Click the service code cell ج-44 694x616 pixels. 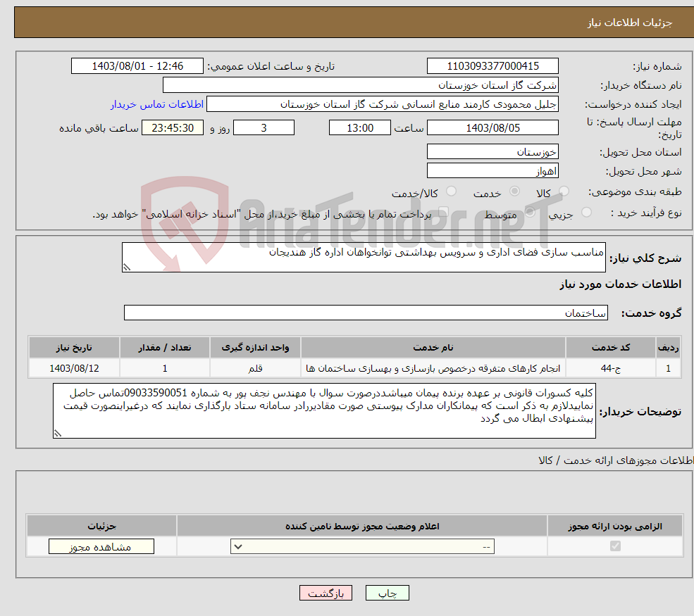tap(610, 368)
